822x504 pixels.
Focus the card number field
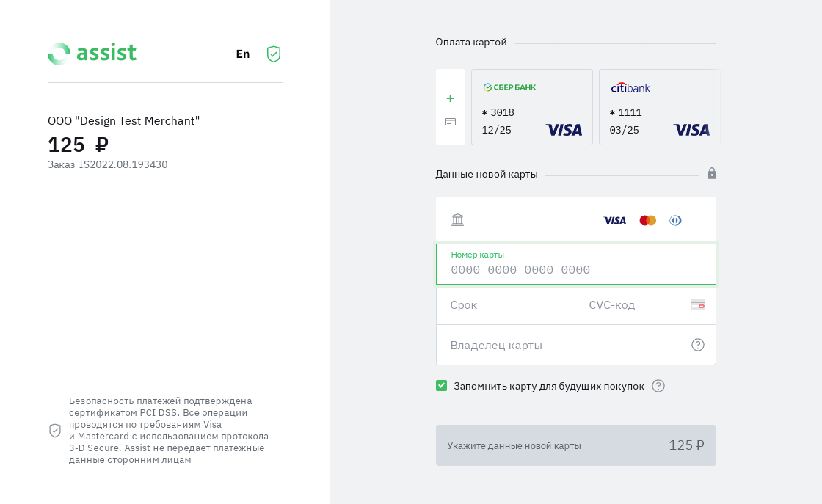tap(575, 270)
